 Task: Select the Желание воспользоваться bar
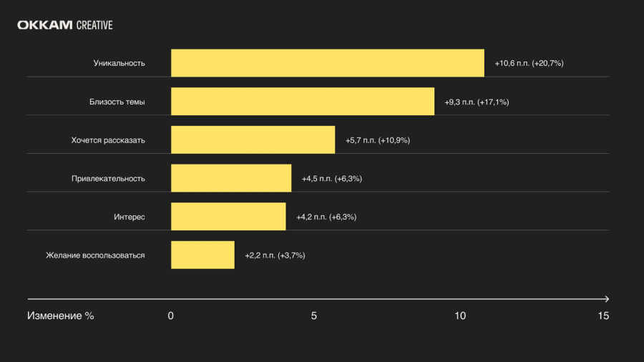coord(203,255)
